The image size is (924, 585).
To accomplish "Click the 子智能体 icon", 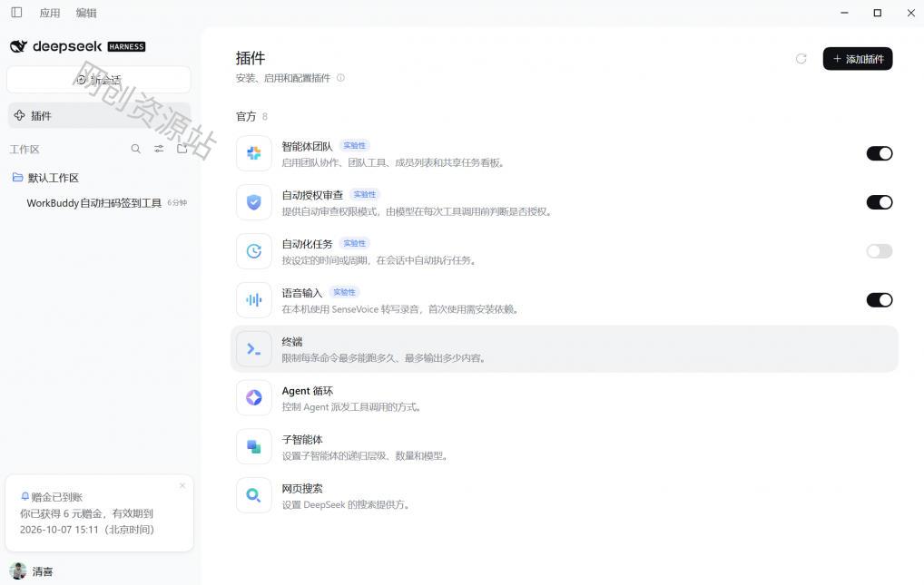I will coord(254,446).
